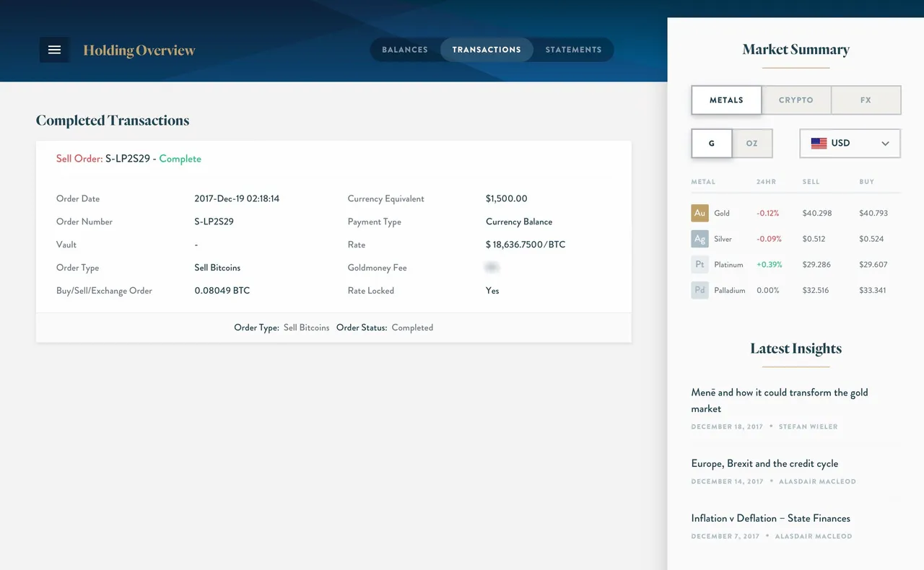Screen dimensions: 924x570
Task: Select the Transactions tab
Action: coord(487,50)
